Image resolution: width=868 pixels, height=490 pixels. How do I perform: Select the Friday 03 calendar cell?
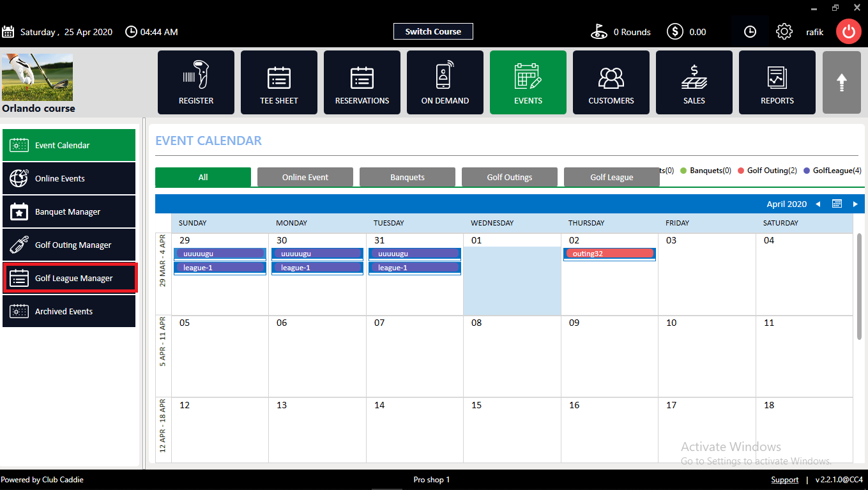pyautogui.click(x=707, y=275)
